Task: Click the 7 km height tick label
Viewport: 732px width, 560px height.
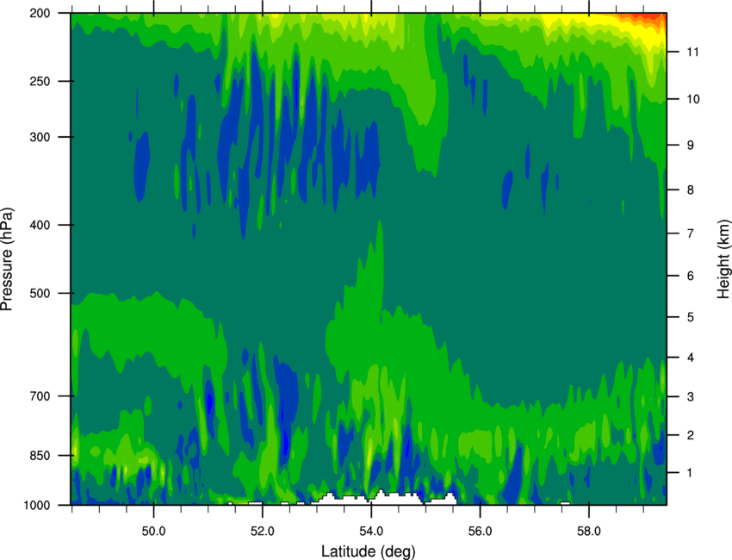Action: pos(690,233)
